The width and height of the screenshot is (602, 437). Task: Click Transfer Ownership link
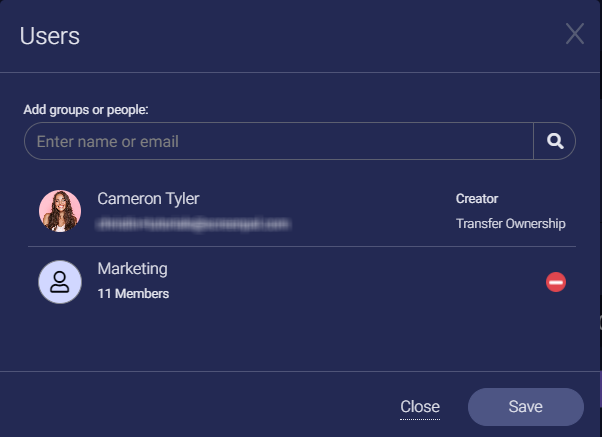(x=510, y=223)
